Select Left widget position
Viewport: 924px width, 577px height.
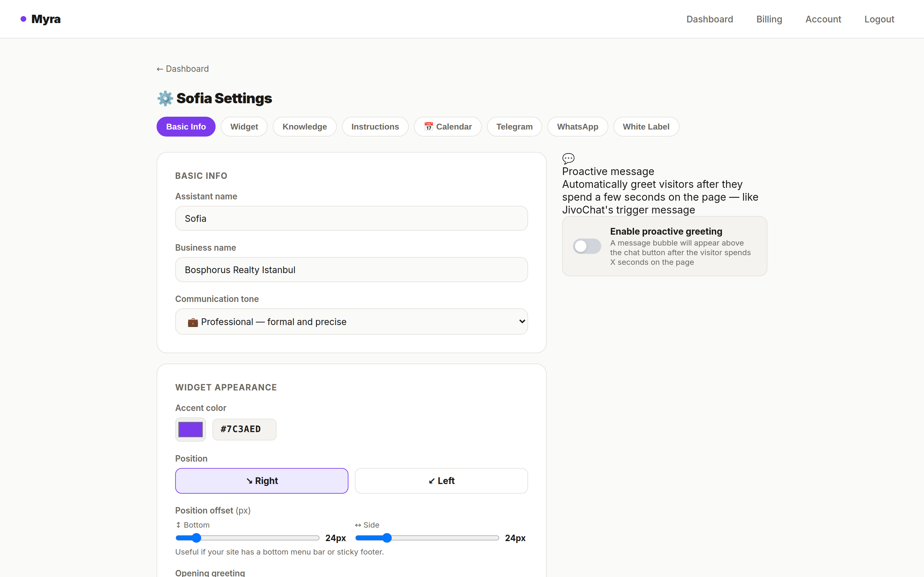coord(441,481)
